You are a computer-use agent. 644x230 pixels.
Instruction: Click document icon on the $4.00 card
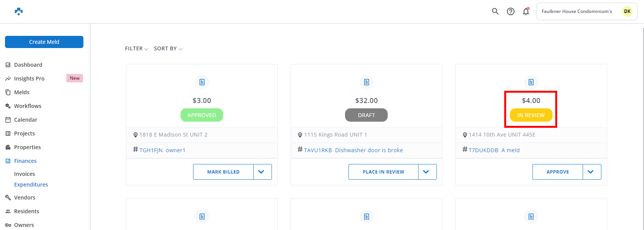531,82
